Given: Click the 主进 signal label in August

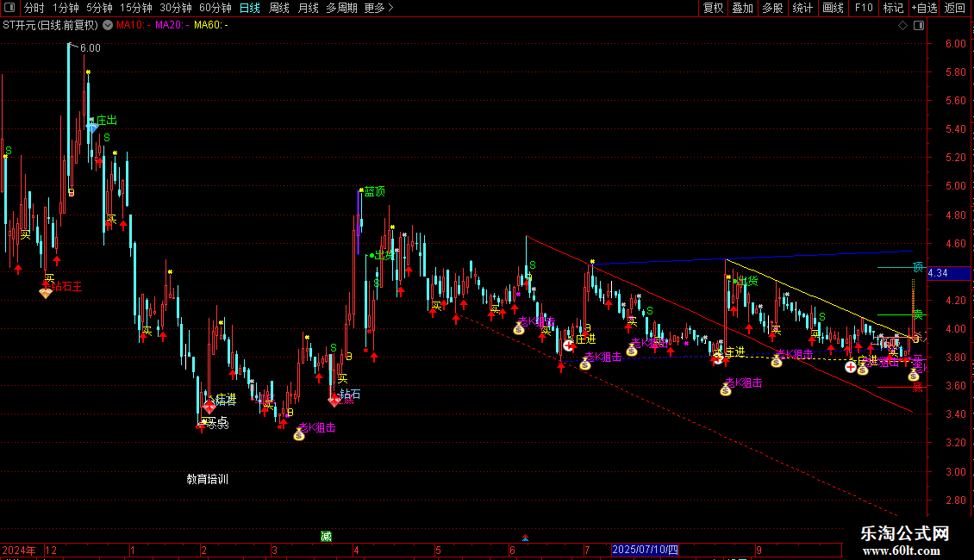Looking at the screenshot, I should (x=734, y=352).
